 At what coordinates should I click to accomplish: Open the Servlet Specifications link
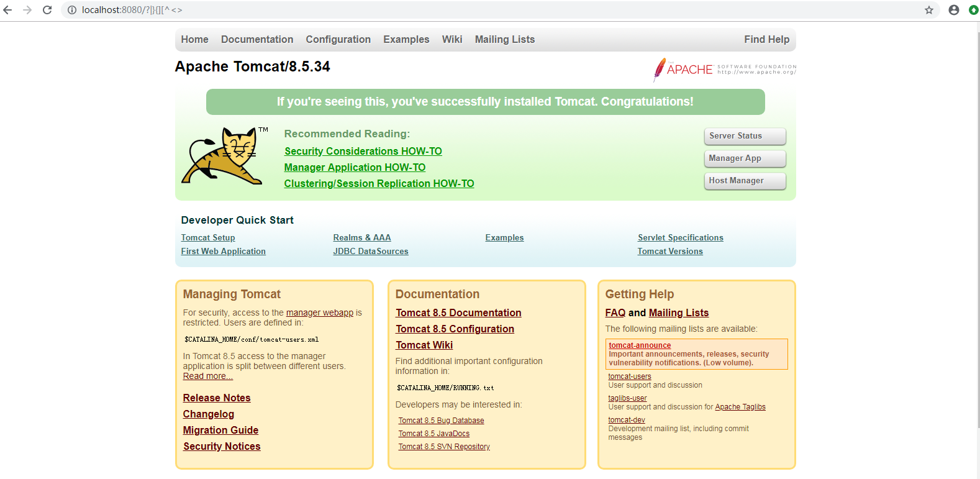681,237
